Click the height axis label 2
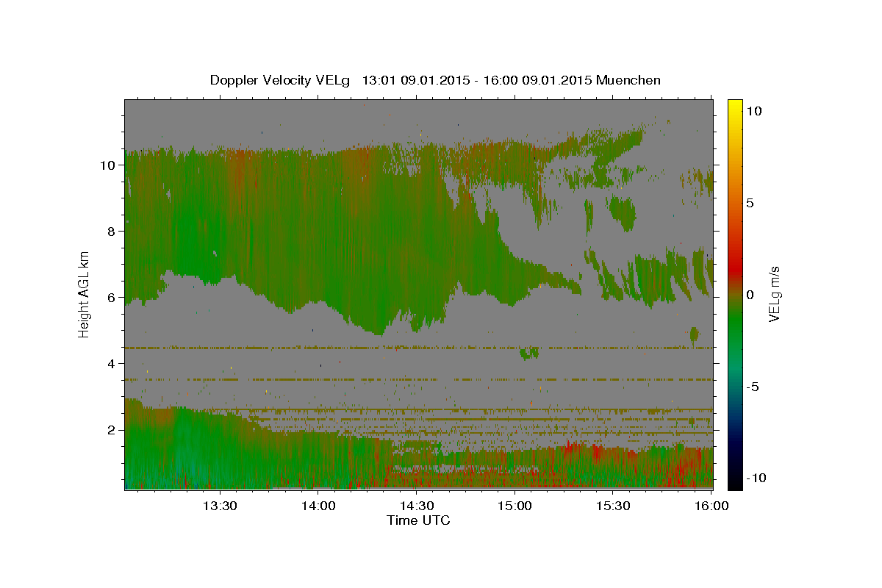 coord(111,430)
